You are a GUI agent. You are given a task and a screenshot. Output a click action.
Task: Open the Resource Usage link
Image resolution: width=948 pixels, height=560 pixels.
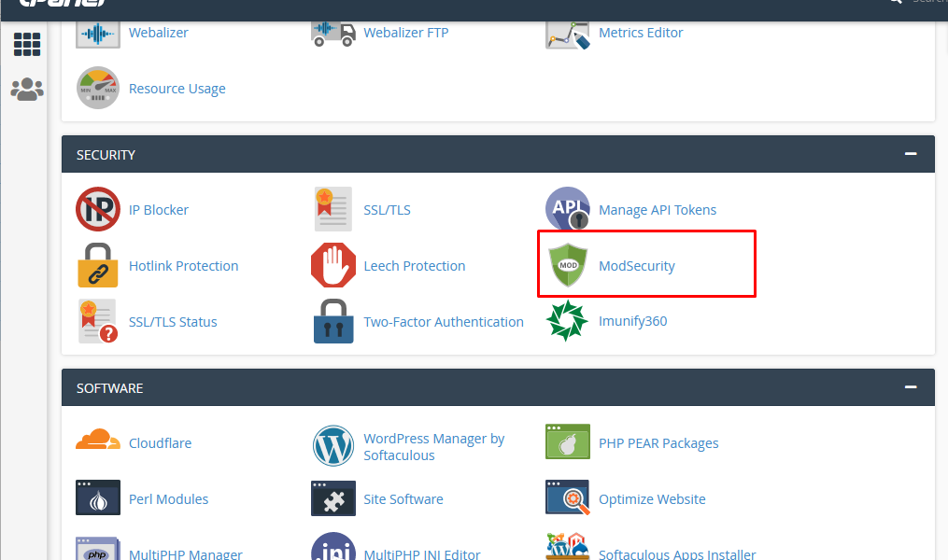point(177,89)
